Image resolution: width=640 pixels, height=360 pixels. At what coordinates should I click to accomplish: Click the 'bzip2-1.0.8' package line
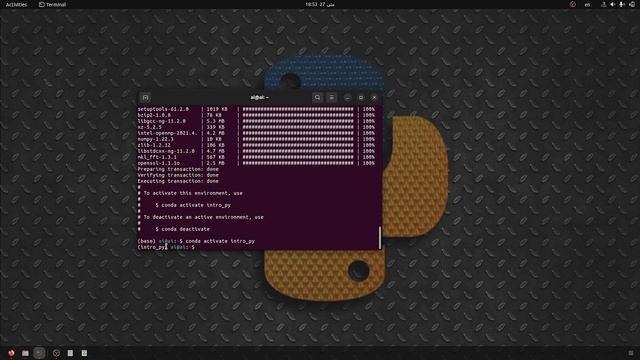pyautogui.click(x=256, y=115)
